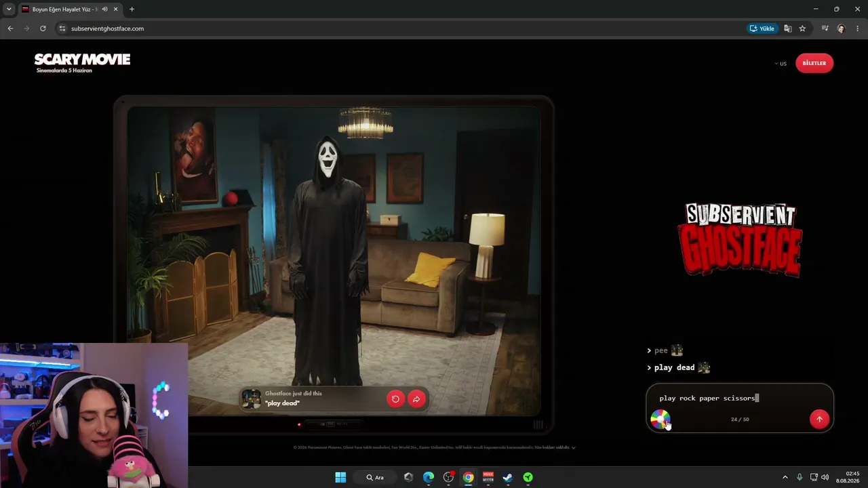Open the US region dropdown

point(781,64)
